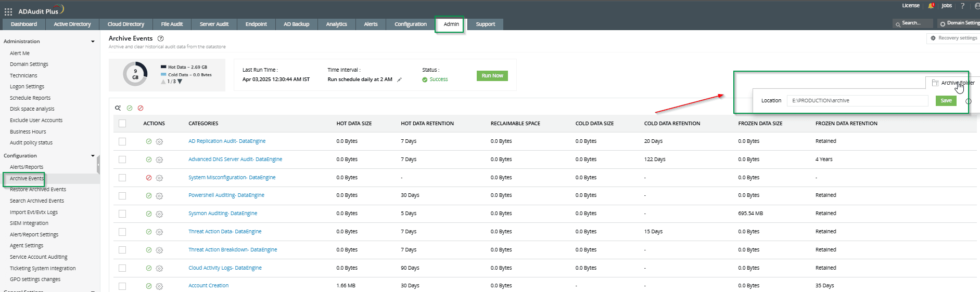Open the Active Directory tab
Image resolution: width=980 pixels, height=292 pixels.
[72, 24]
